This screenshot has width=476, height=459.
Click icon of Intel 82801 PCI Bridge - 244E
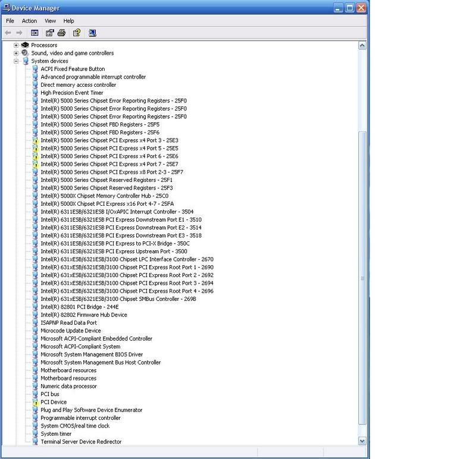pyautogui.click(x=35, y=307)
